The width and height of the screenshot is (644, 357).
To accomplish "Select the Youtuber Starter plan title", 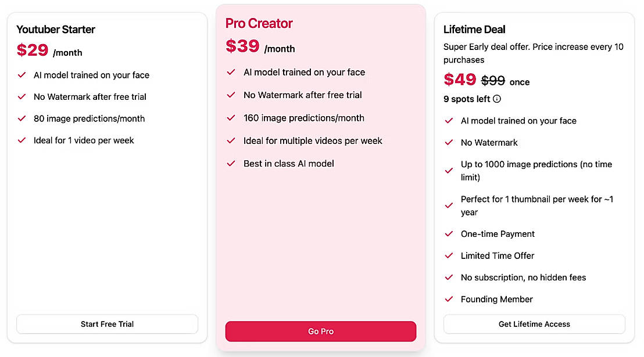I will [x=56, y=30].
